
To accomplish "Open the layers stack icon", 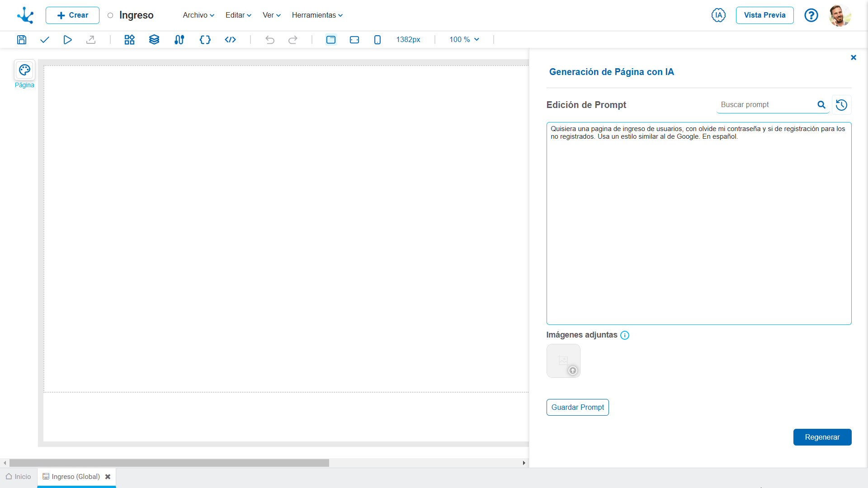I will click(154, 40).
